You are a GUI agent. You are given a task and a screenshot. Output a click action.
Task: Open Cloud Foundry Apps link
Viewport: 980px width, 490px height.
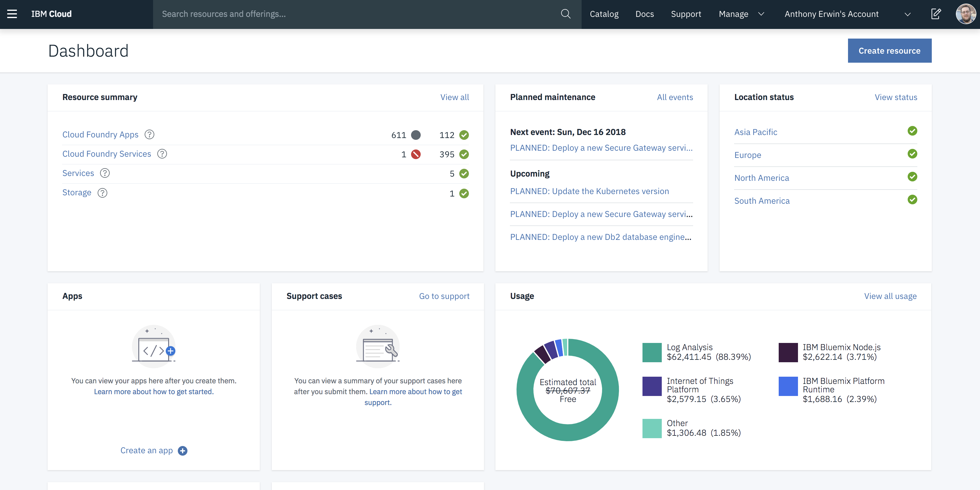pos(100,135)
